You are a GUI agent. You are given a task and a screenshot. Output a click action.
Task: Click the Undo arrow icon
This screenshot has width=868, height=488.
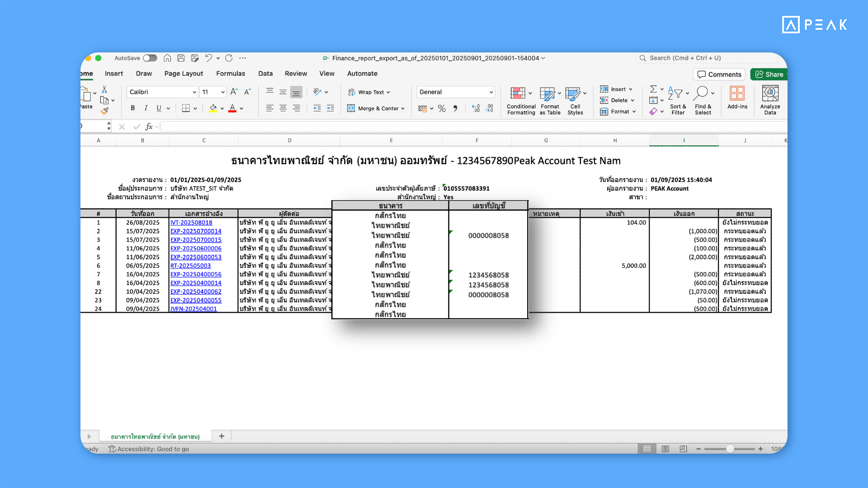point(208,58)
